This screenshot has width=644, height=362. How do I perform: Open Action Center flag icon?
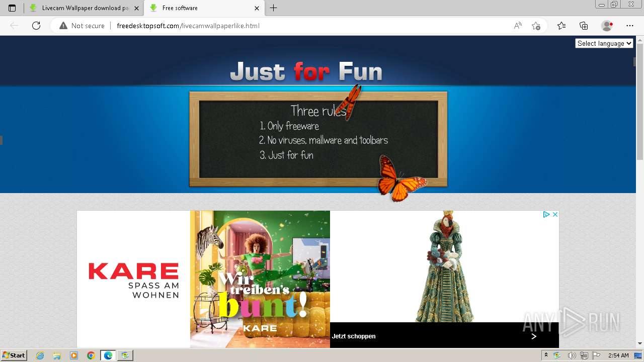point(597,355)
